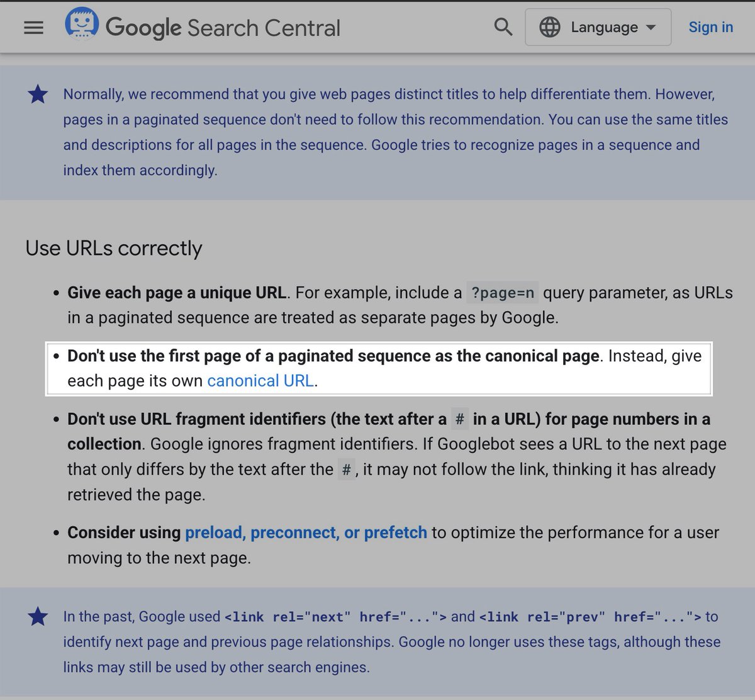
Task: Click the '#' code after 'text after the'
Action: click(x=347, y=470)
